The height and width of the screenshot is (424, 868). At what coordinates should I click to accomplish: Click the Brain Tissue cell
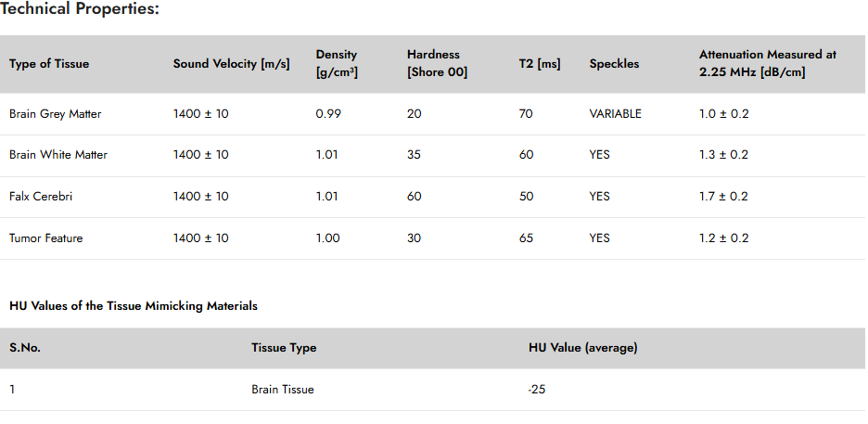(283, 390)
